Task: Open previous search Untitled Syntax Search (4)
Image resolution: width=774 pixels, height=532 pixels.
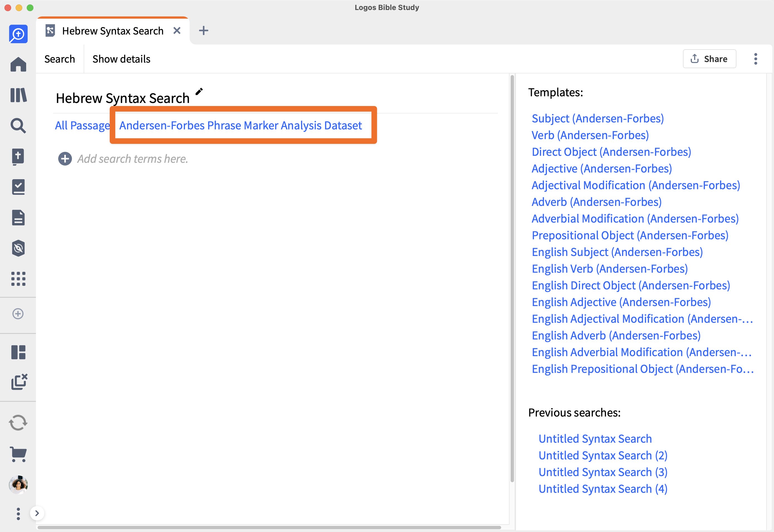Action: click(x=603, y=489)
